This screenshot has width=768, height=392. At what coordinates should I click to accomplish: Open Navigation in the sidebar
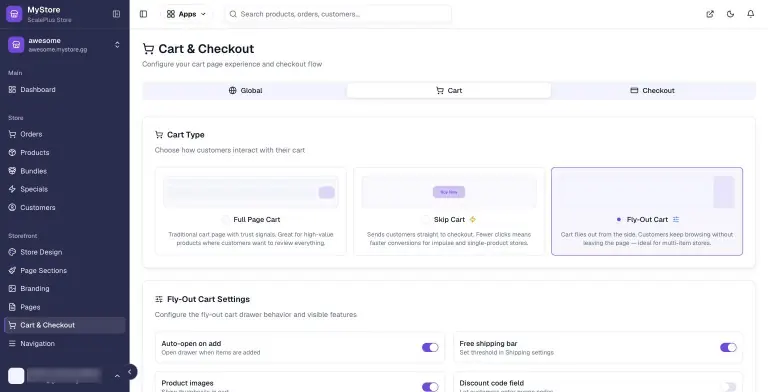pos(65,343)
